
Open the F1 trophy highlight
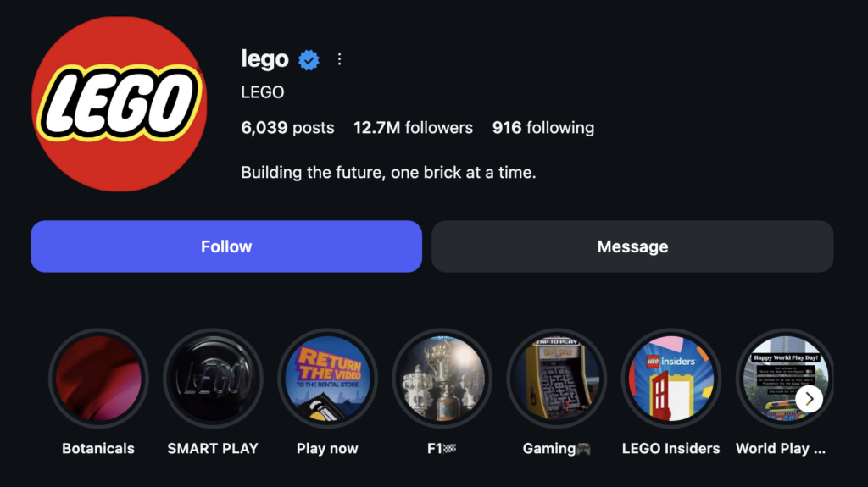click(442, 379)
